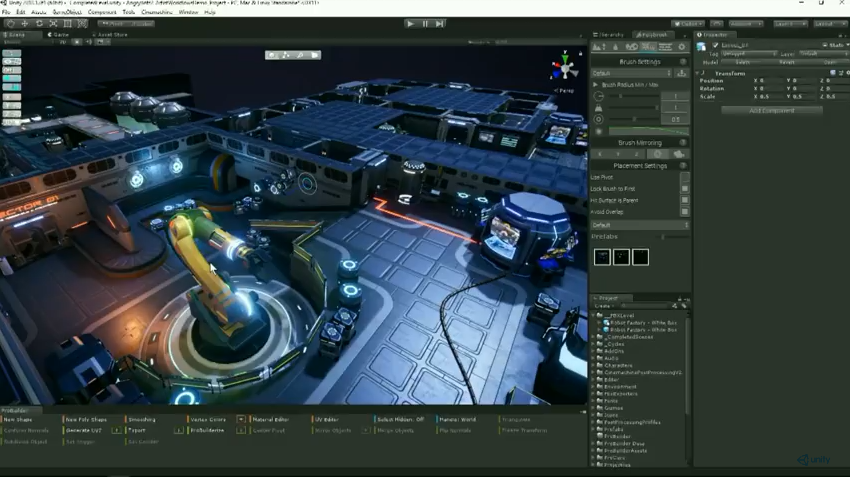Enable the Hit Surface is Parent checkbox
Screen dimensions: 850x477
point(684,200)
